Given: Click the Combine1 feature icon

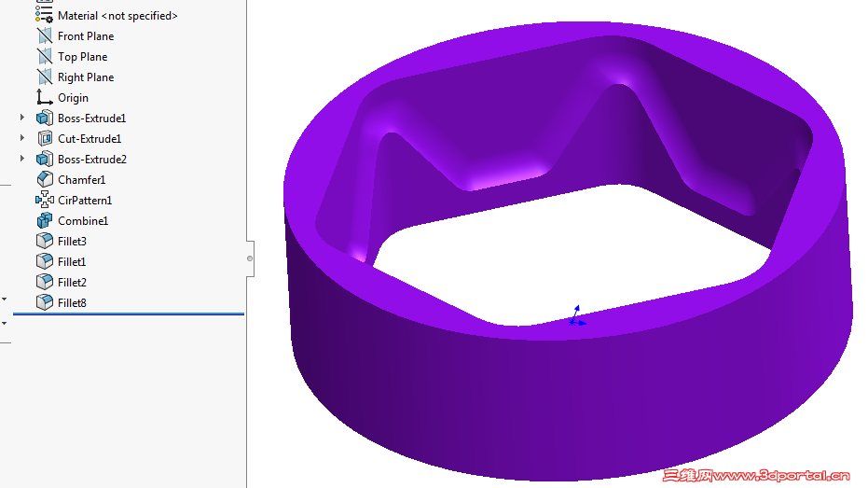Looking at the screenshot, I should click(x=45, y=220).
